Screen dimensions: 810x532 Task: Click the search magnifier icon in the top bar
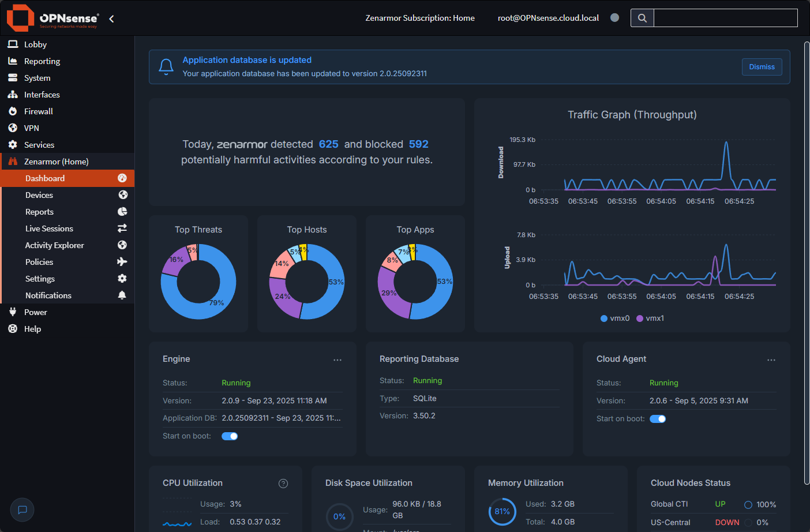pos(642,18)
